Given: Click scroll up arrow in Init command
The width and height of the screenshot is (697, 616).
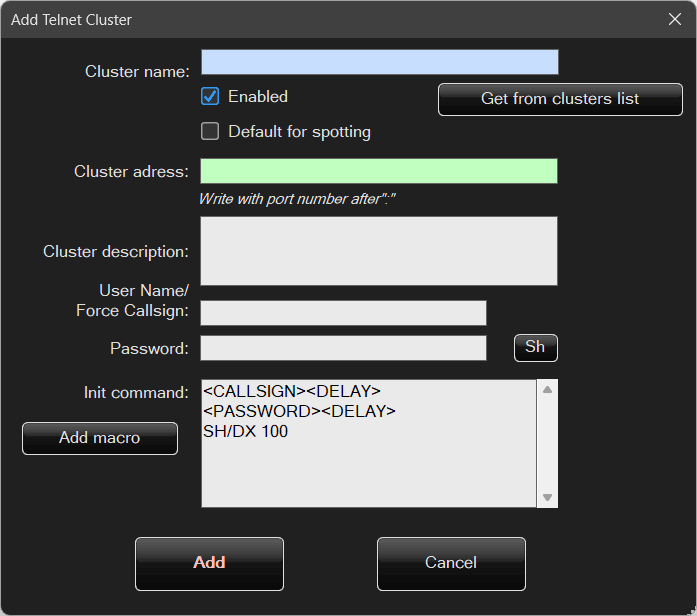Looking at the screenshot, I should click(547, 390).
